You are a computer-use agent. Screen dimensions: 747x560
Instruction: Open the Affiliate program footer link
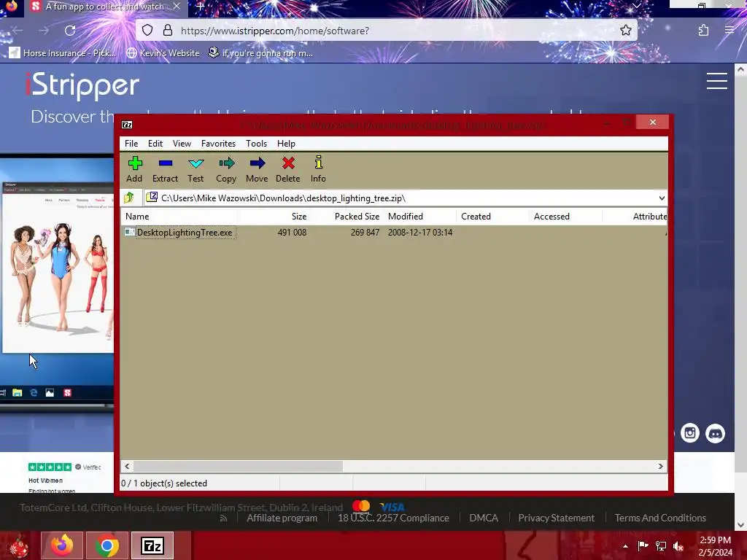tap(282, 518)
